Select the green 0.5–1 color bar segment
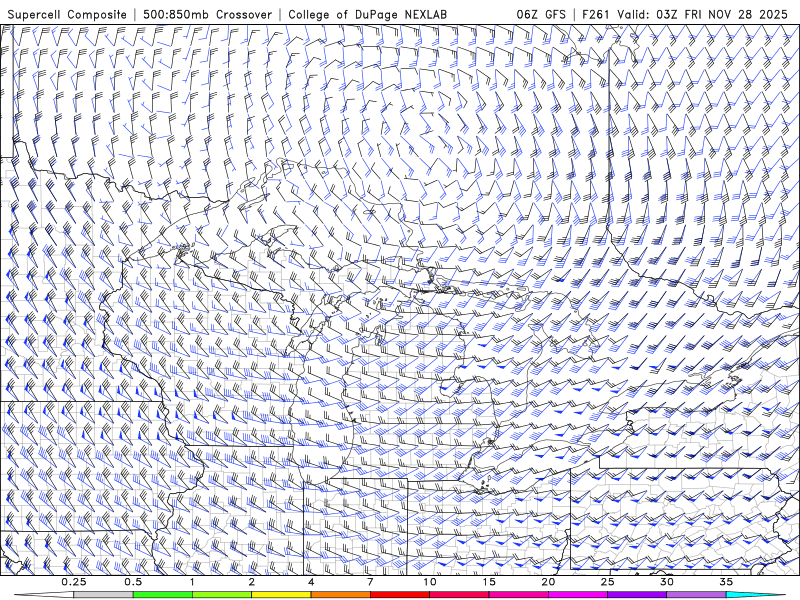 (x=163, y=595)
